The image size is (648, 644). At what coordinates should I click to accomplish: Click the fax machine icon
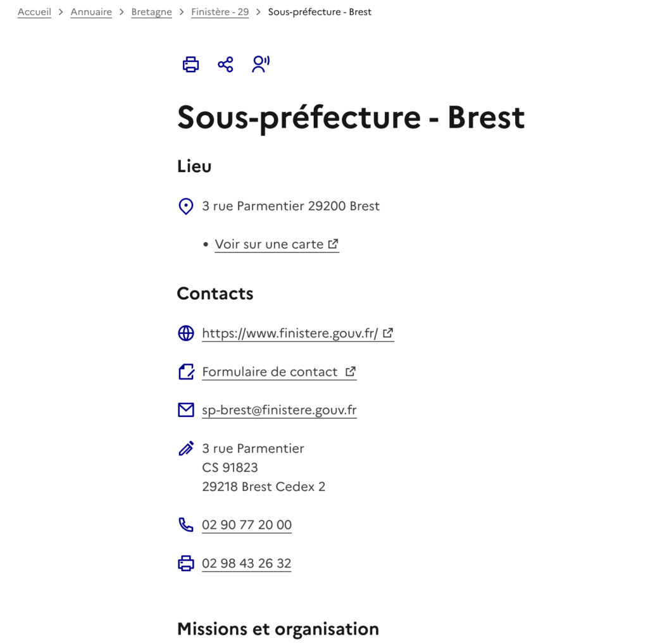(185, 564)
